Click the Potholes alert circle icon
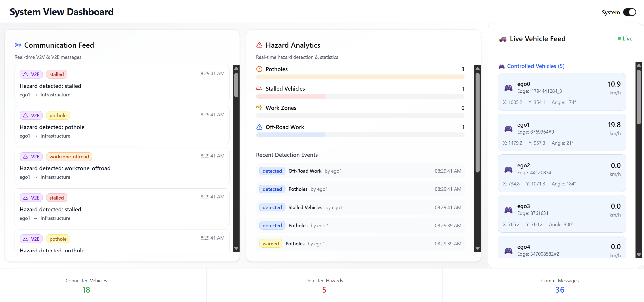644x302 pixels. pyautogui.click(x=259, y=69)
